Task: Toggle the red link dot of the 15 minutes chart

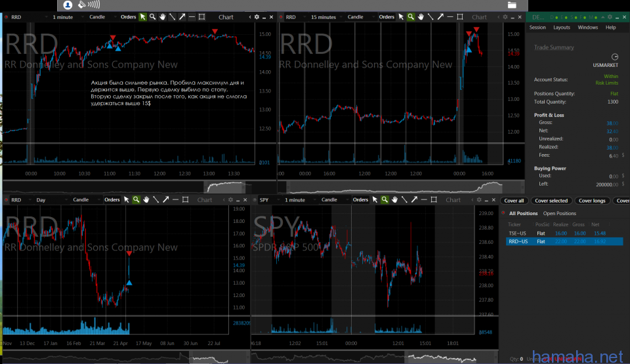Action: click(280, 17)
